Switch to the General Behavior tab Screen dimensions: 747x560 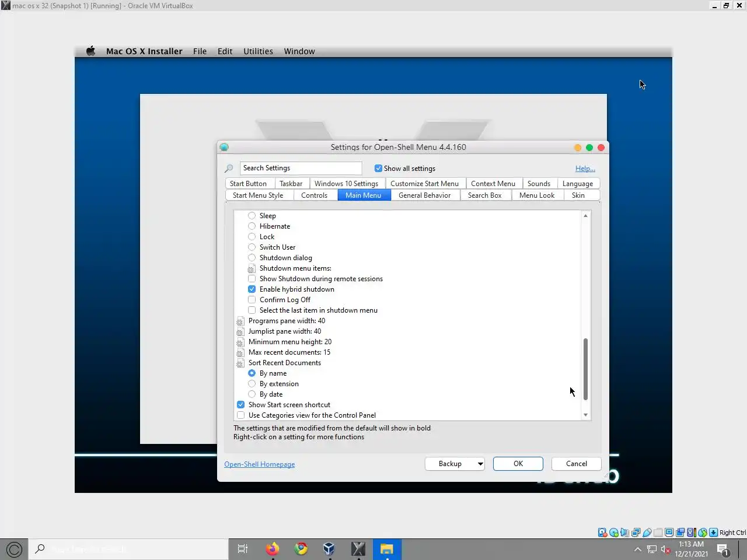click(x=424, y=195)
